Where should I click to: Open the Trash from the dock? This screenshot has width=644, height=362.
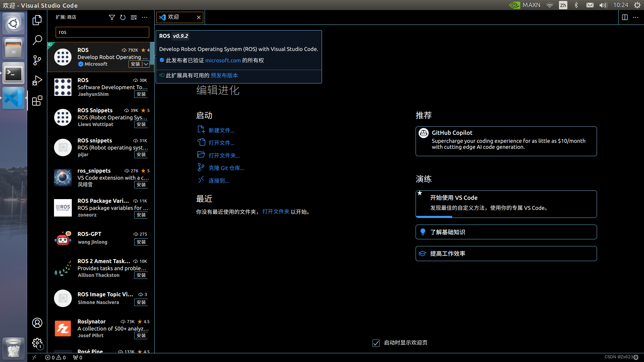tap(13, 349)
